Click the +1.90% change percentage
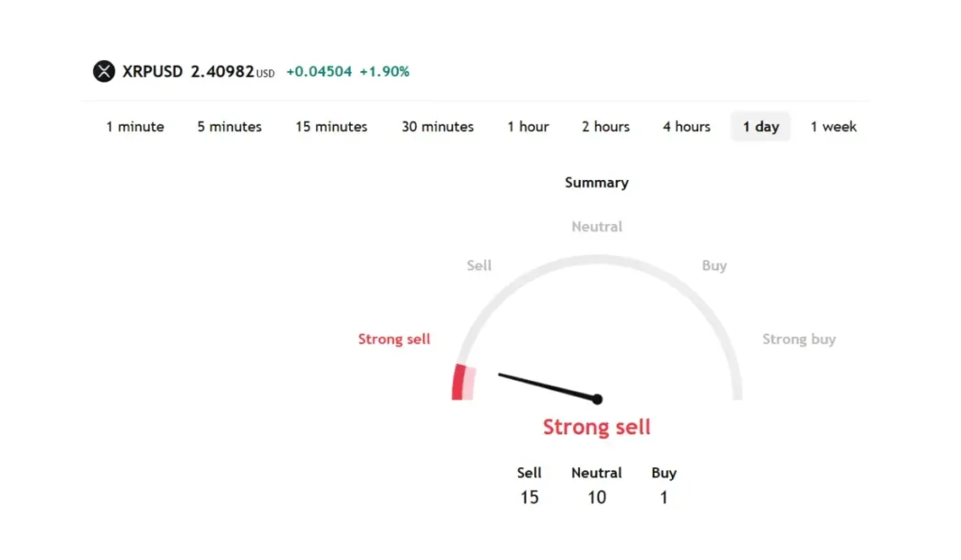Viewport: 961px width, 560px height. tap(385, 71)
